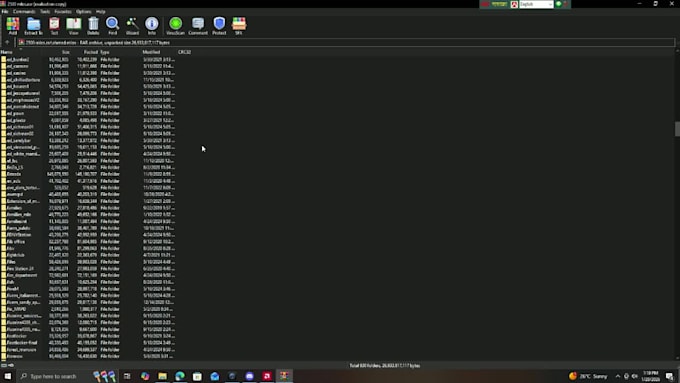Viewport: 680px width, 383px height.
Task: Click the View book icon
Action: (x=74, y=26)
